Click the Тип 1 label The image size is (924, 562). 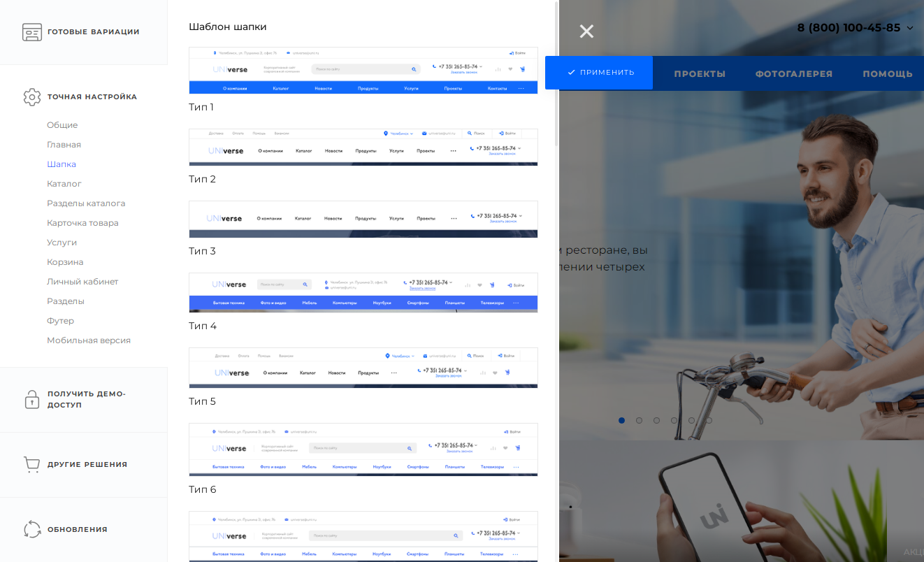tap(201, 107)
